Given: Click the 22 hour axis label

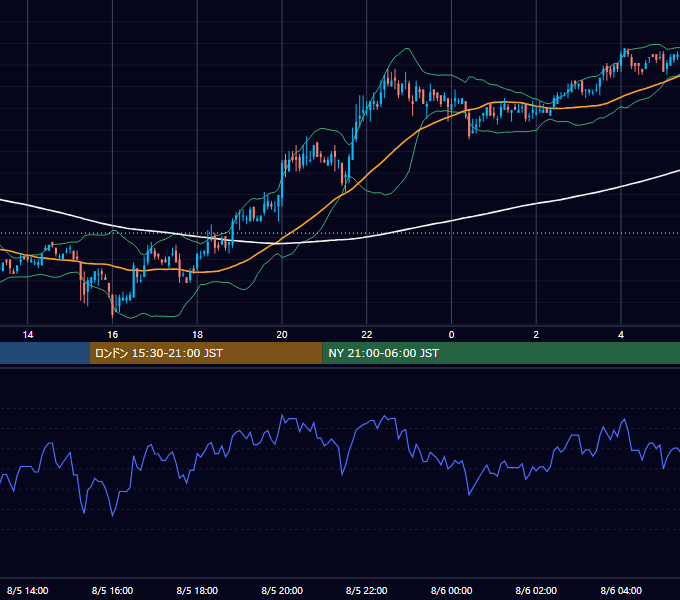Looking at the screenshot, I should coord(366,335).
